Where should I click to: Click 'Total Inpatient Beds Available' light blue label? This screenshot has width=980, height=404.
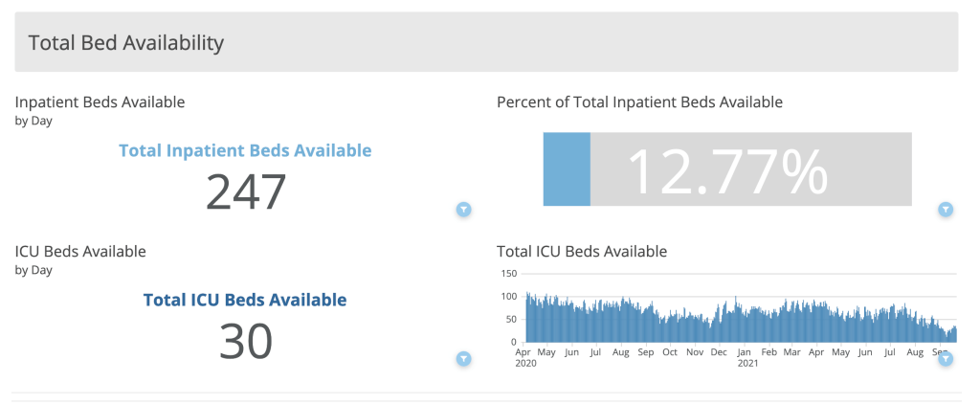click(x=245, y=150)
